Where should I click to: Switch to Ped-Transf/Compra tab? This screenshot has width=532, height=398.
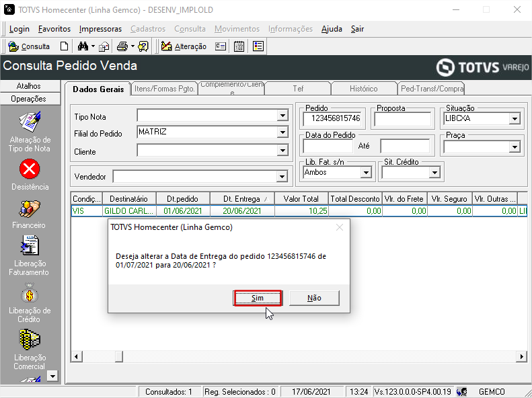coord(432,89)
